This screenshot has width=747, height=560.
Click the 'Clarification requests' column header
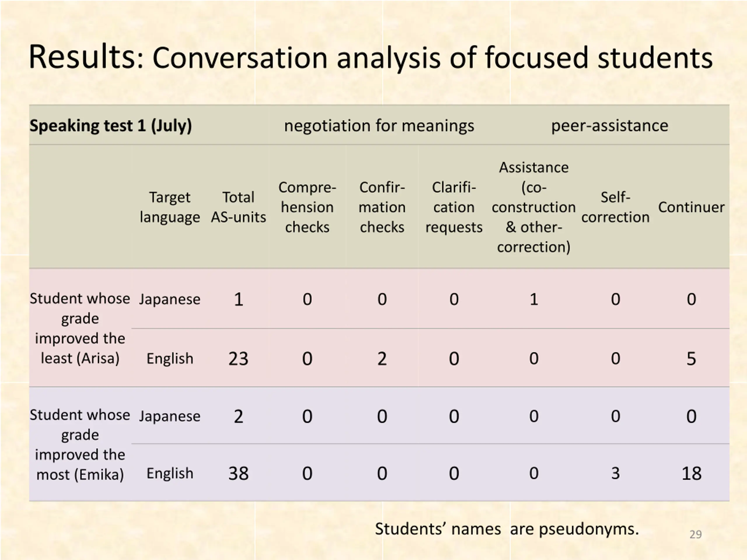click(x=454, y=207)
